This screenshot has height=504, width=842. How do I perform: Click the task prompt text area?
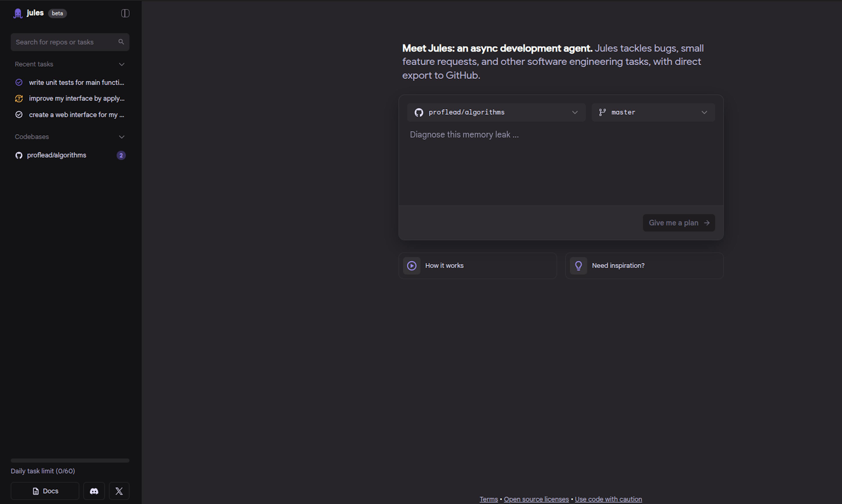pyautogui.click(x=561, y=163)
